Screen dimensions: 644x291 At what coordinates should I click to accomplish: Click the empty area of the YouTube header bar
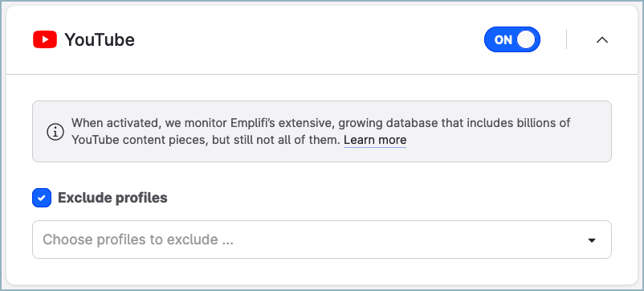pyautogui.click(x=308, y=40)
